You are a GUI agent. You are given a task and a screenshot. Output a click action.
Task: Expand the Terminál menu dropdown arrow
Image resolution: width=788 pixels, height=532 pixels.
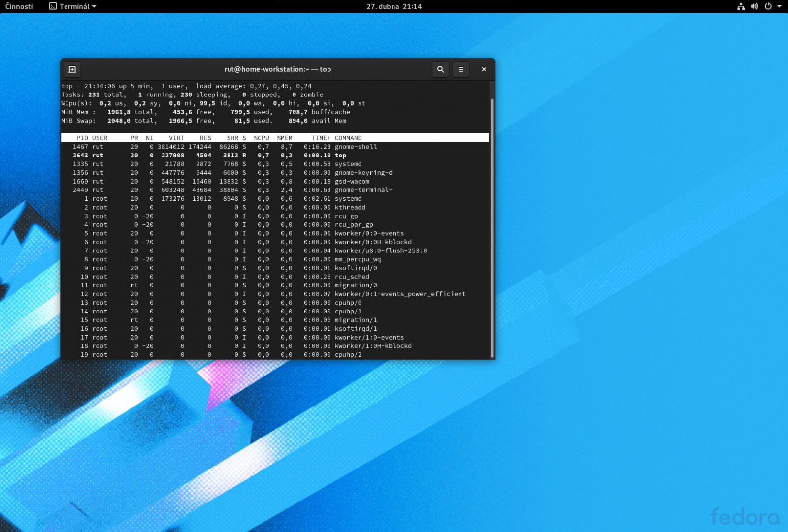[94, 6]
